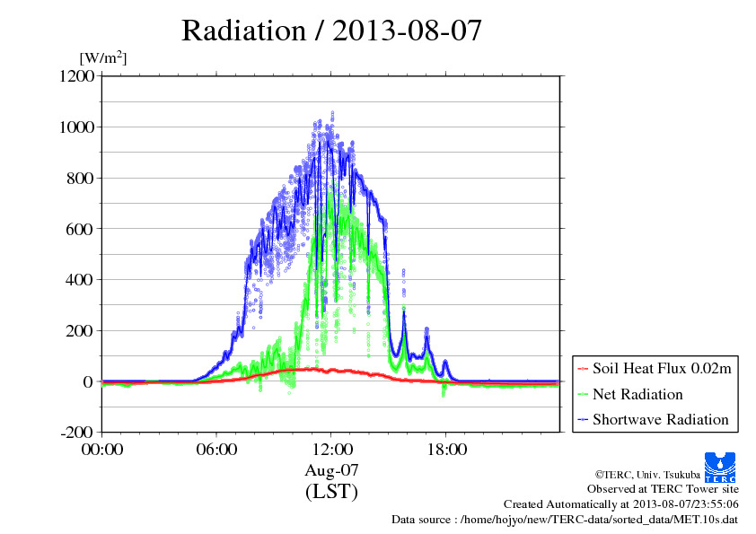The height and width of the screenshot is (534, 756).
Task: Click the '[W/m2]' axis unit label
Action: (103, 57)
